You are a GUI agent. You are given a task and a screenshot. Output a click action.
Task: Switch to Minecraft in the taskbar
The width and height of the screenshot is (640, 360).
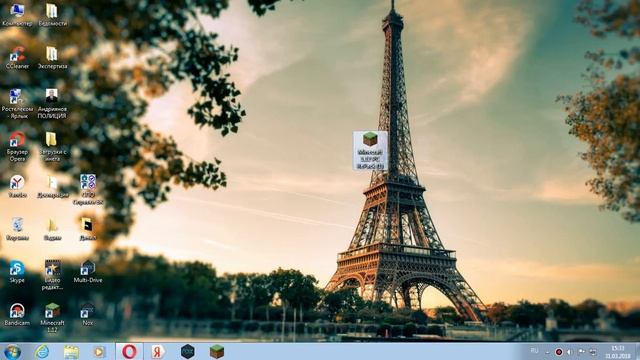[216, 351]
